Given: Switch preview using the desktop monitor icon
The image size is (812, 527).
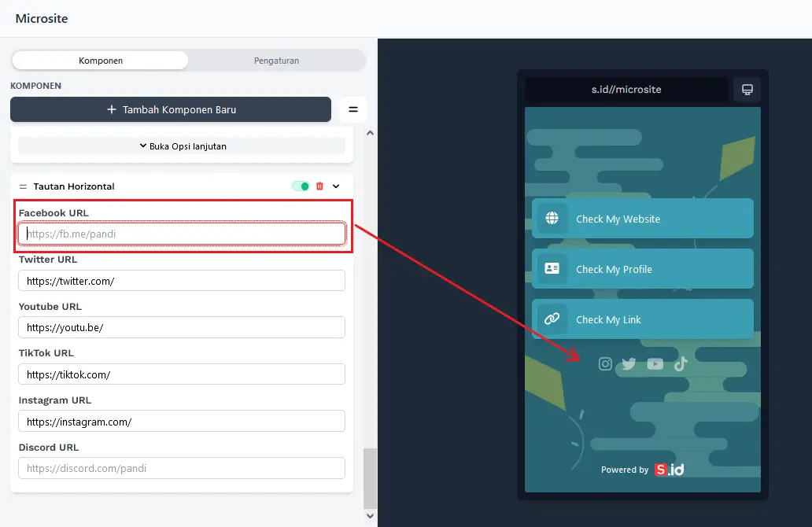Looking at the screenshot, I should 747,89.
